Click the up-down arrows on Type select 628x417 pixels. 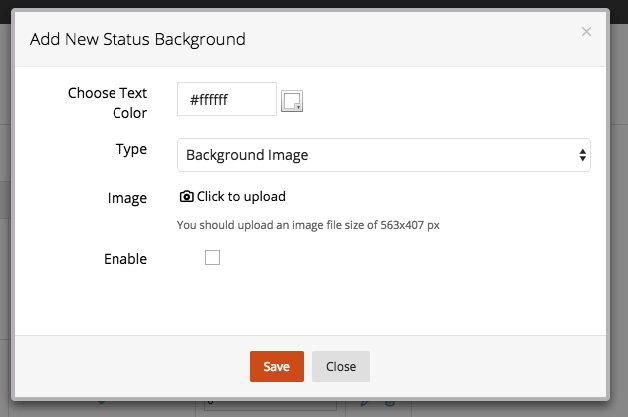coord(582,155)
